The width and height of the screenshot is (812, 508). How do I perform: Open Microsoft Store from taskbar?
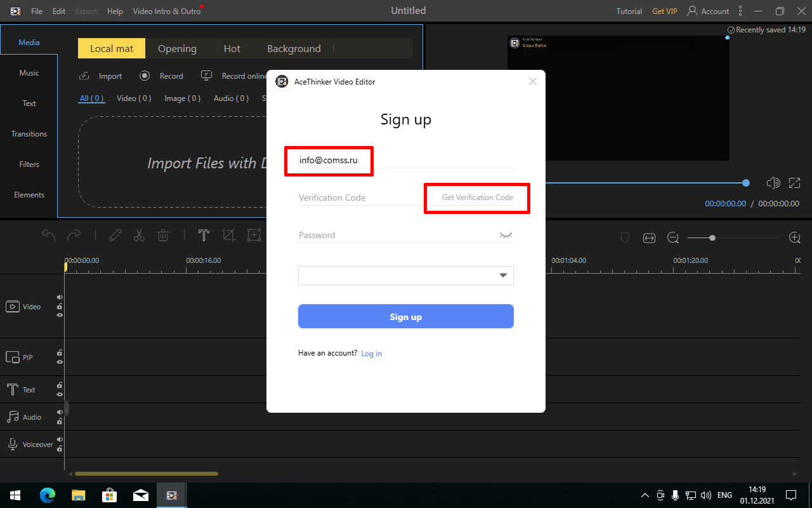click(x=109, y=495)
